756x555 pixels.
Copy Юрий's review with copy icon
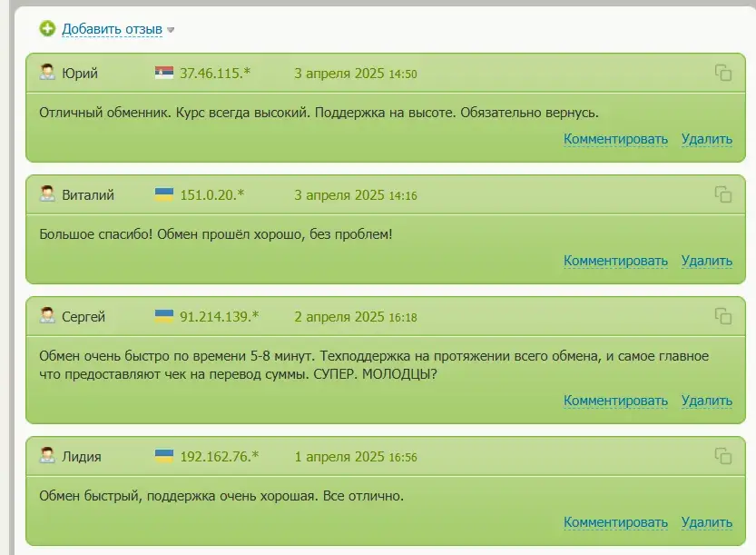coord(722,73)
